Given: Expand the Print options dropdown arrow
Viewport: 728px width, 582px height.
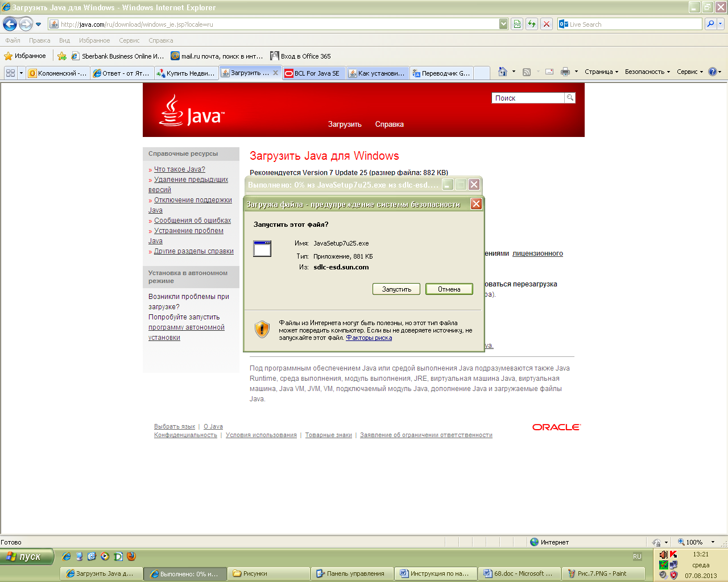Looking at the screenshot, I should point(576,72).
